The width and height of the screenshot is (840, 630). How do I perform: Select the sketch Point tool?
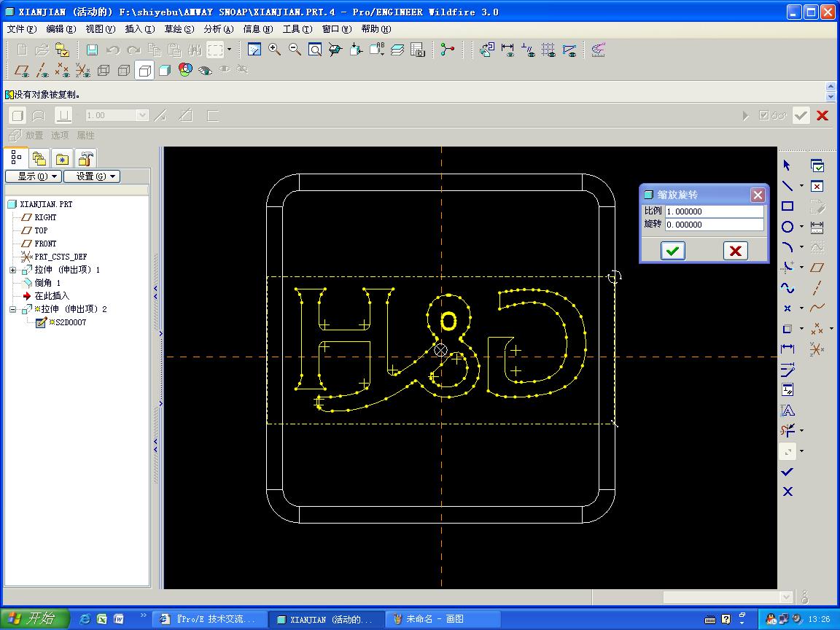click(787, 308)
